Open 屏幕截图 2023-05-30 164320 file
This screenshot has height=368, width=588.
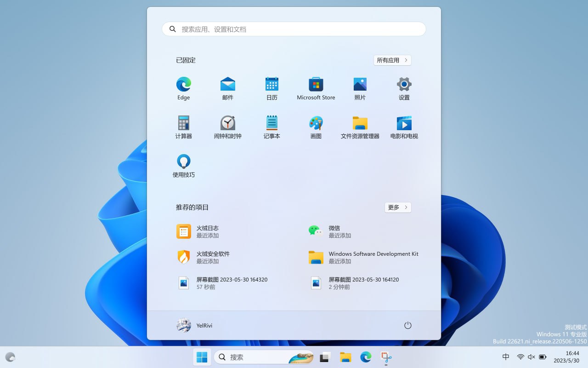click(x=232, y=282)
